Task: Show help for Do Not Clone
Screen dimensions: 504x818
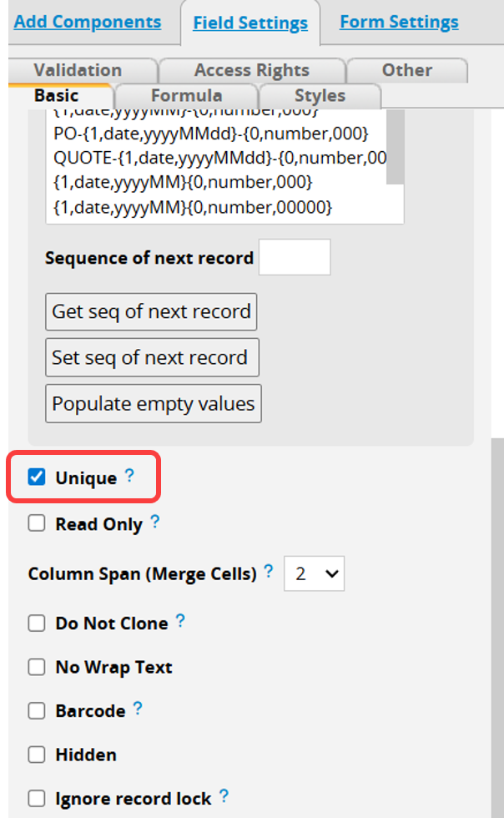Action: (180, 620)
